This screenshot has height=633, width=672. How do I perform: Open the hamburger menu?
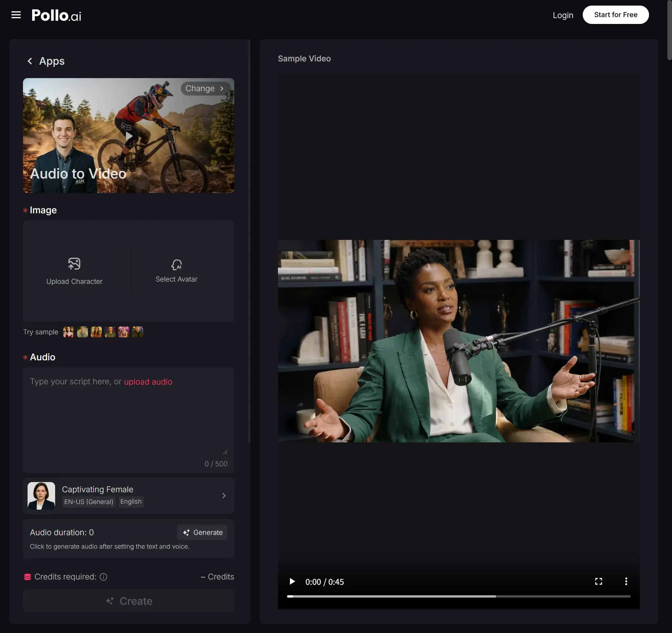(x=16, y=15)
